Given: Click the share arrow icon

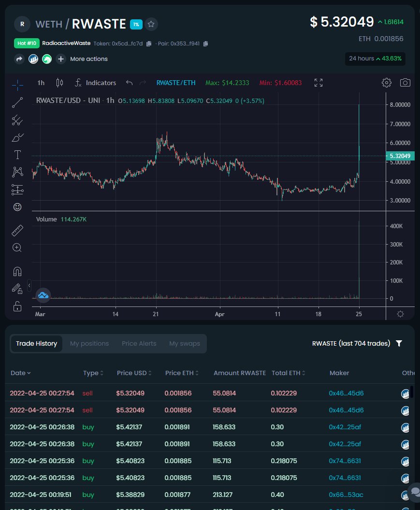Looking at the screenshot, I should (x=19, y=59).
